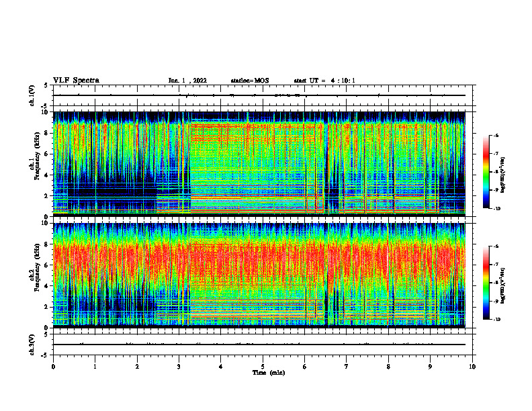Screen dimensions: 532x411
Task: Select the "Time (min)" axis title
Action: [x=269, y=373]
